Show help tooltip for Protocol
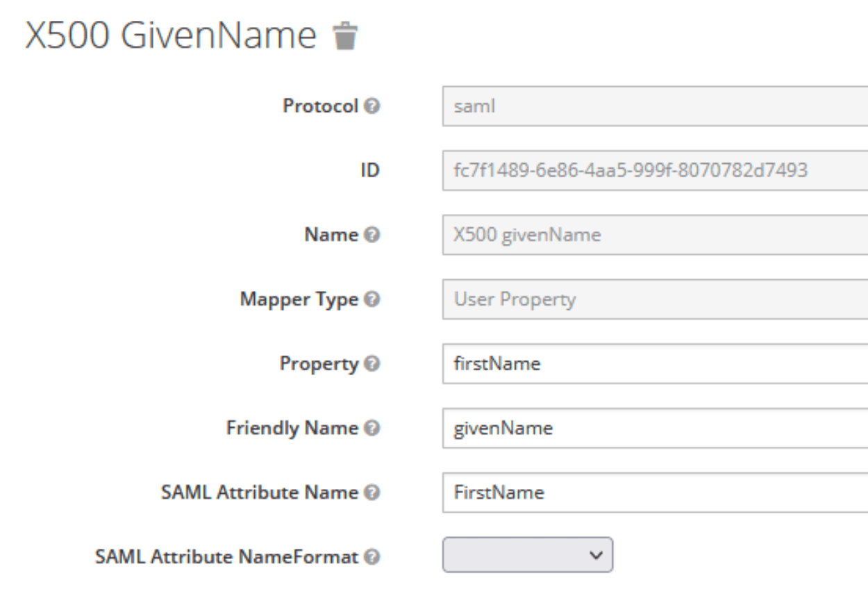Viewport: 868px width, 596px height. click(373, 106)
